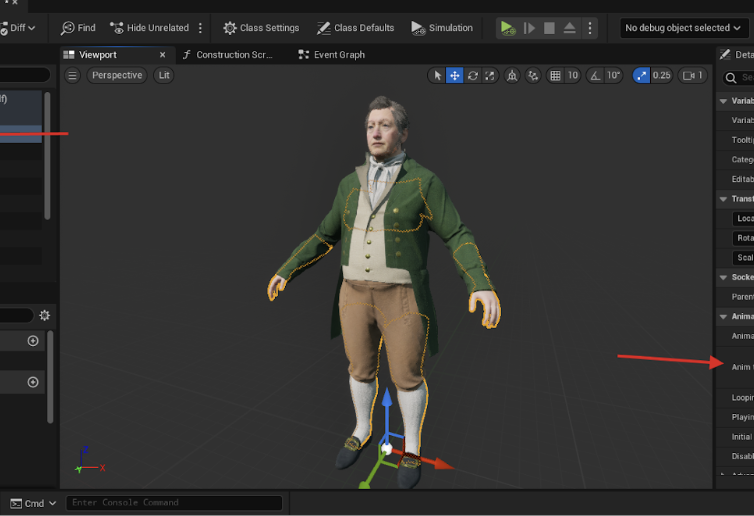Screen dimensions: 754x516
Task: Toggle Simulation mode
Action: pyautogui.click(x=442, y=28)
